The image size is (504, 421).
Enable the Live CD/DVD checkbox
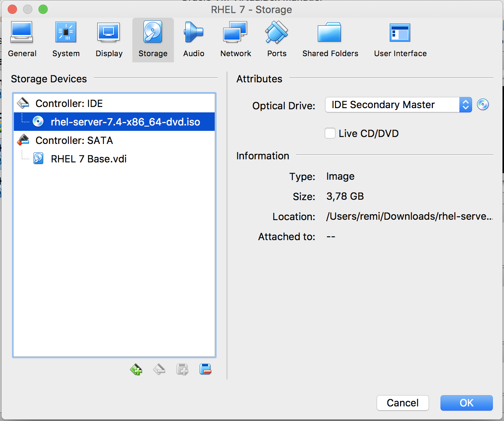(x=330, y=133)
